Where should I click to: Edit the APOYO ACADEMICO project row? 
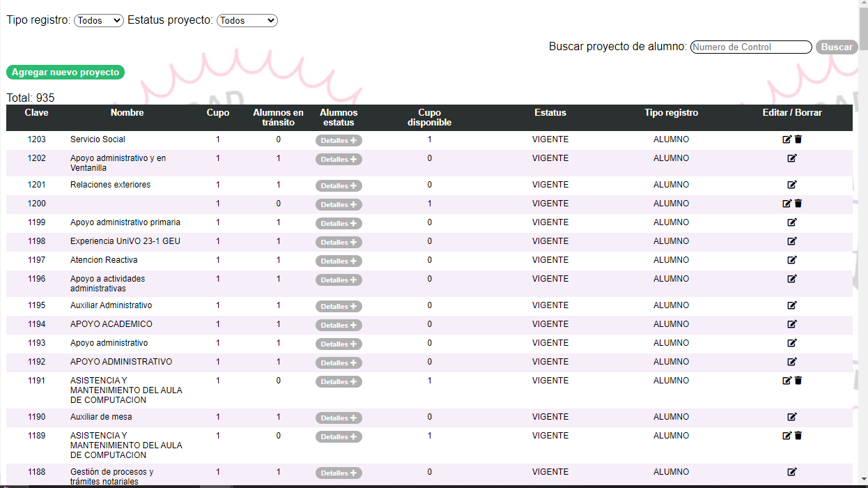point(792,324)
